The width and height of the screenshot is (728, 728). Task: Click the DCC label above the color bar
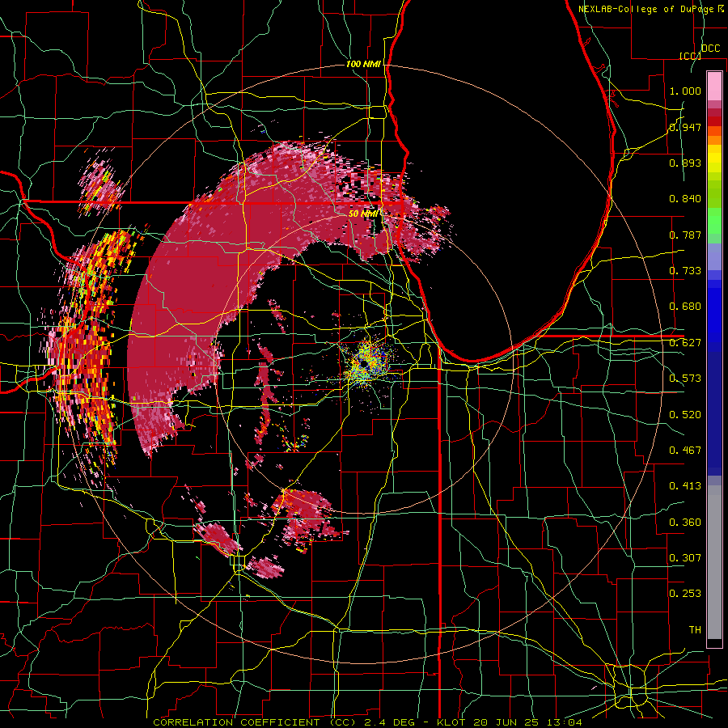click(710, 49)
